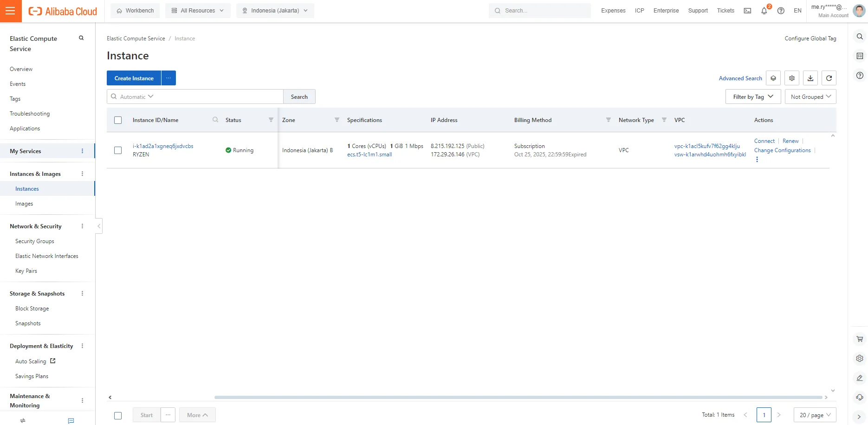Open column settings gear icon

(791, 78)
